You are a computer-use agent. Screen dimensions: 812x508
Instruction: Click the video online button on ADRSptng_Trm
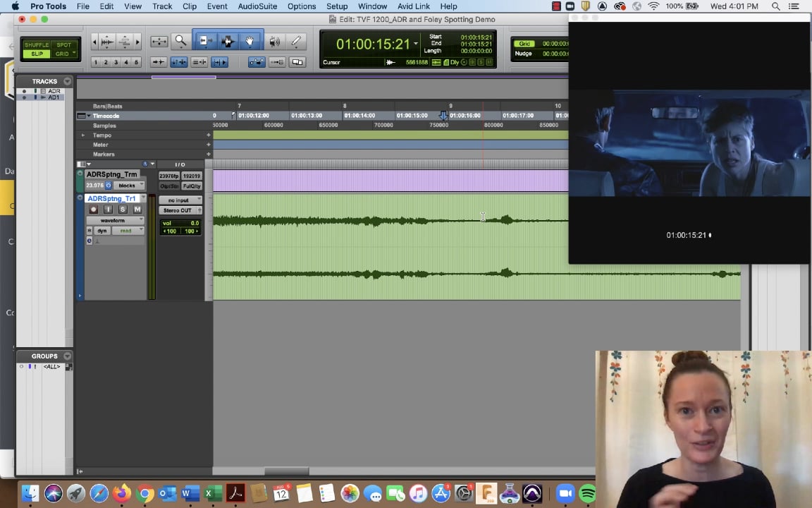109,186
